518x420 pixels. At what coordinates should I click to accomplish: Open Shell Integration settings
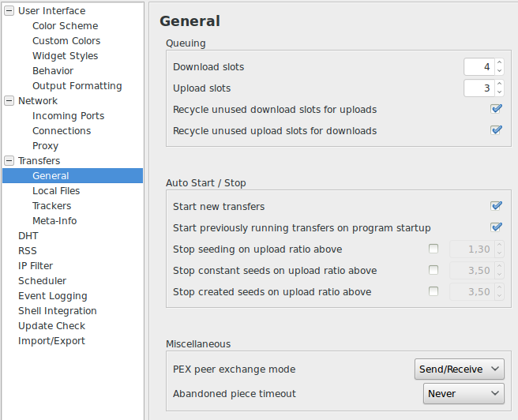pos(58,311)
